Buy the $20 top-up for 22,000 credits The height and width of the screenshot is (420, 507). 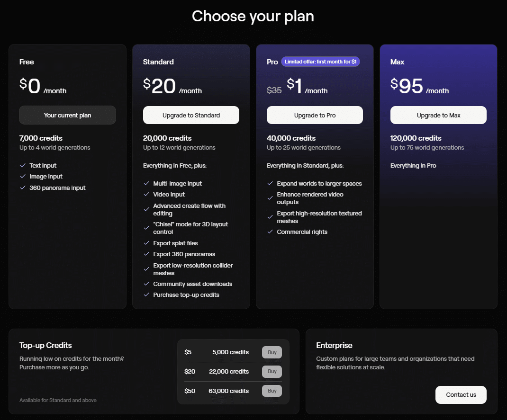(x=272, y=372)
